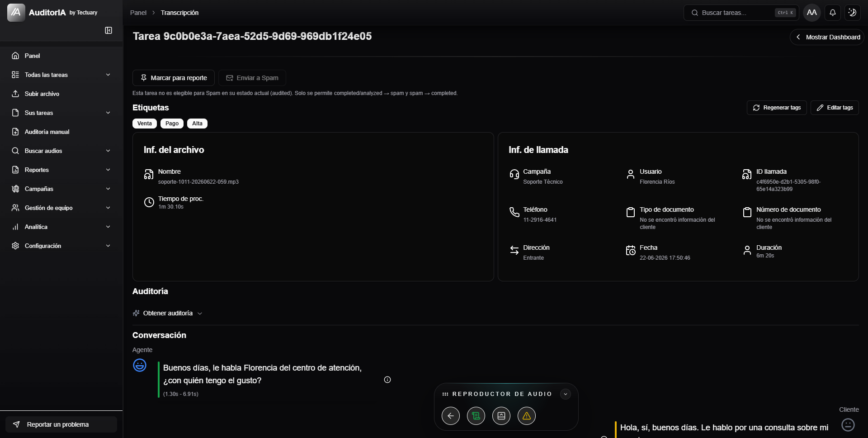Click the person icon beside Usuario

[x=631, y=175]
